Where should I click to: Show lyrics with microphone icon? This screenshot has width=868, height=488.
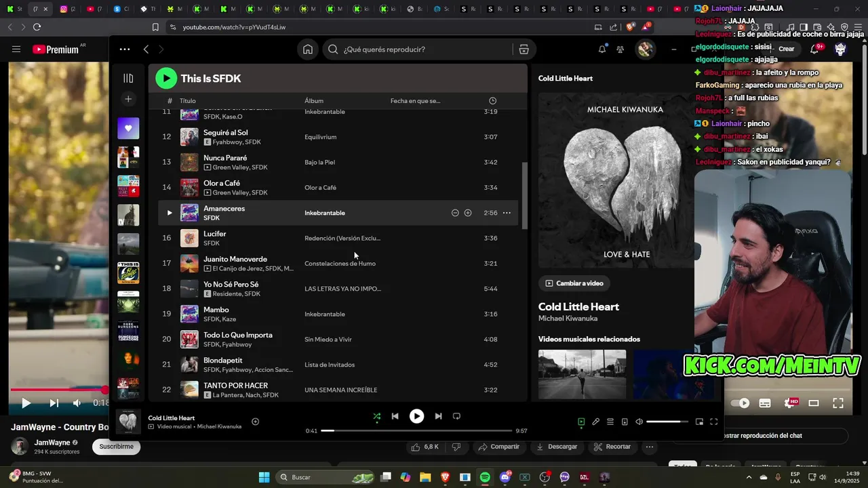pos(595,422)
